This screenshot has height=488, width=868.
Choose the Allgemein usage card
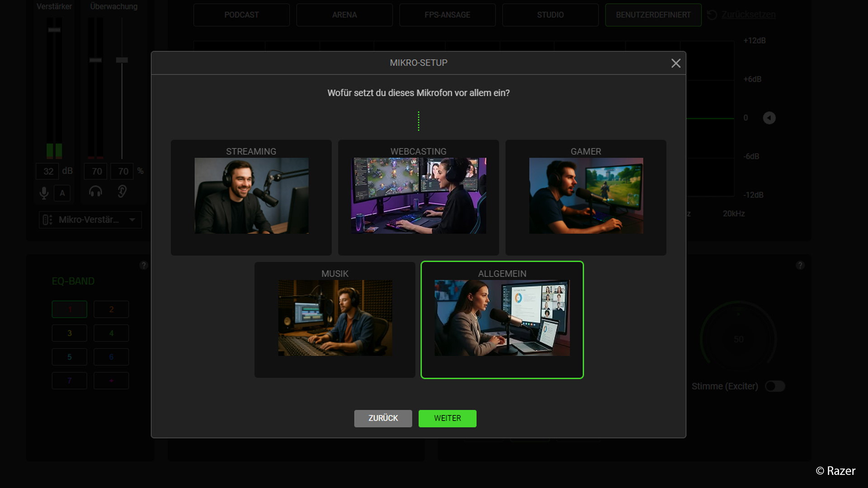[502, 320]
